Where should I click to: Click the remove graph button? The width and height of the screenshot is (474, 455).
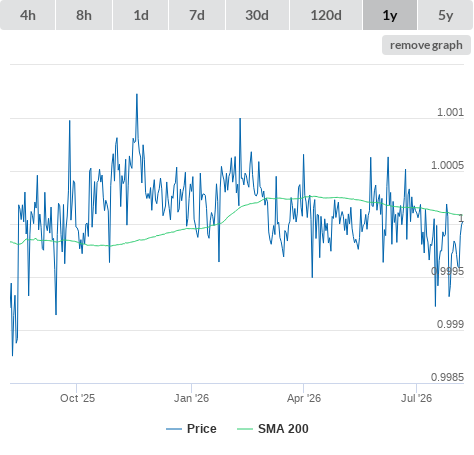coord(426,45)
